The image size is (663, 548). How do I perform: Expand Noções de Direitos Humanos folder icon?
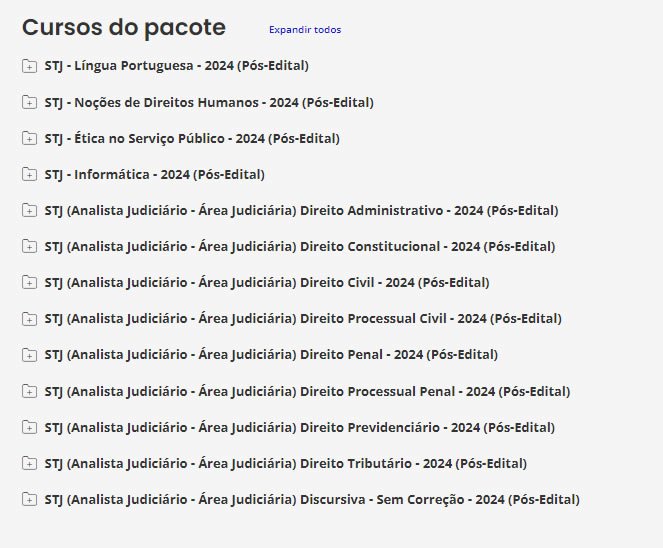coord(29,102)
